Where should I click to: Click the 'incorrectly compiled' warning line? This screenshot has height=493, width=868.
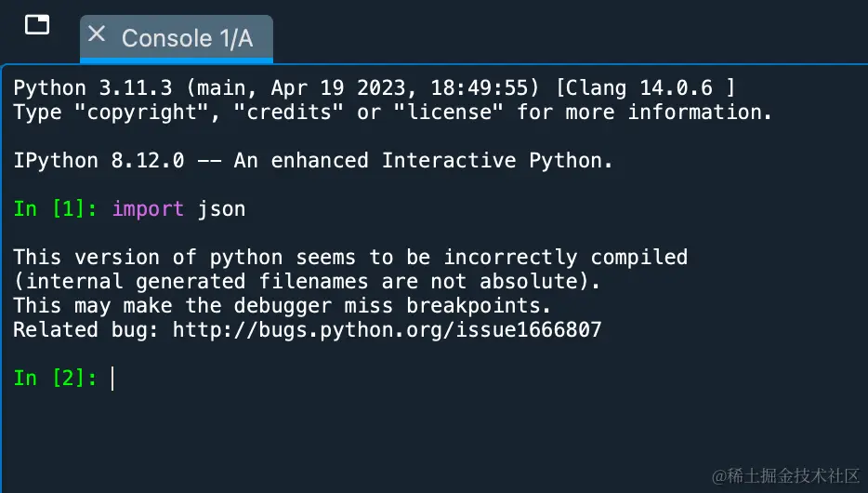[x=350, y=258]
